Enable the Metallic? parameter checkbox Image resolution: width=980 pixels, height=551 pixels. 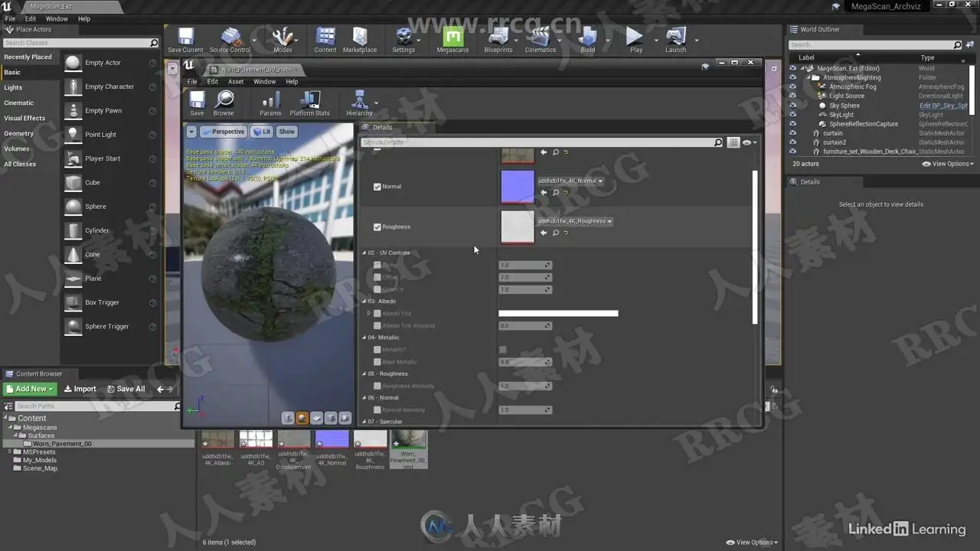pos(377,350)
